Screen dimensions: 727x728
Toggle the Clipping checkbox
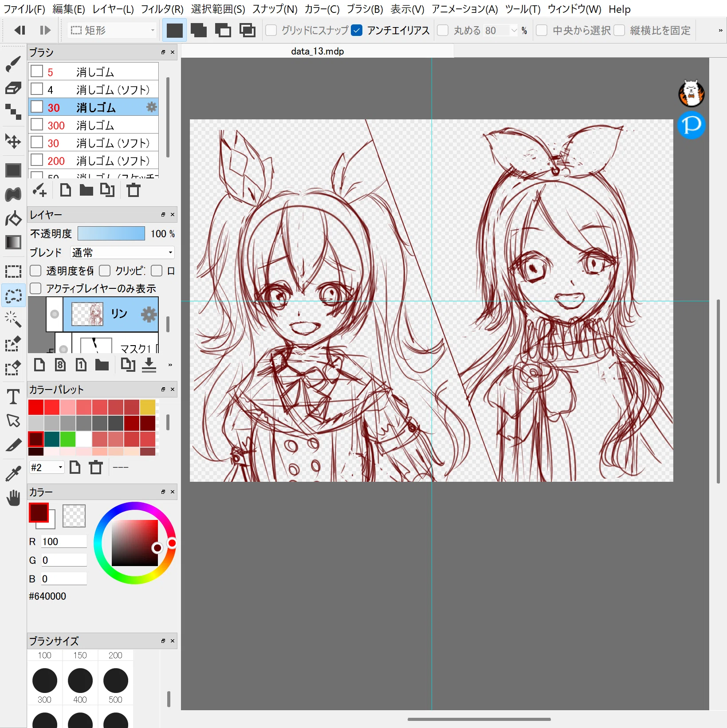click(105, 271)
